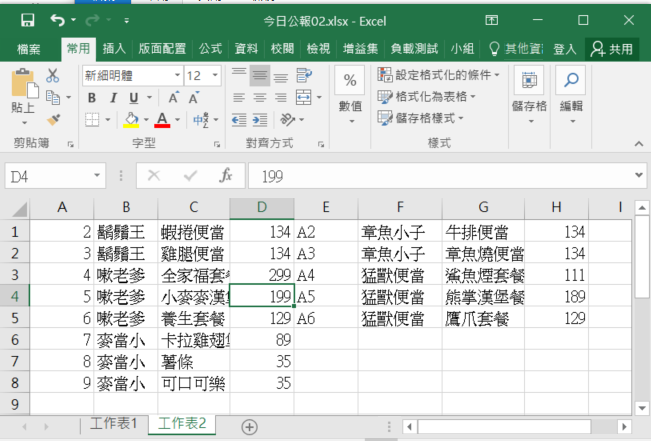Copy the selected cells
The height and width of the screenshot is (441, 651).
pos(53,98)
